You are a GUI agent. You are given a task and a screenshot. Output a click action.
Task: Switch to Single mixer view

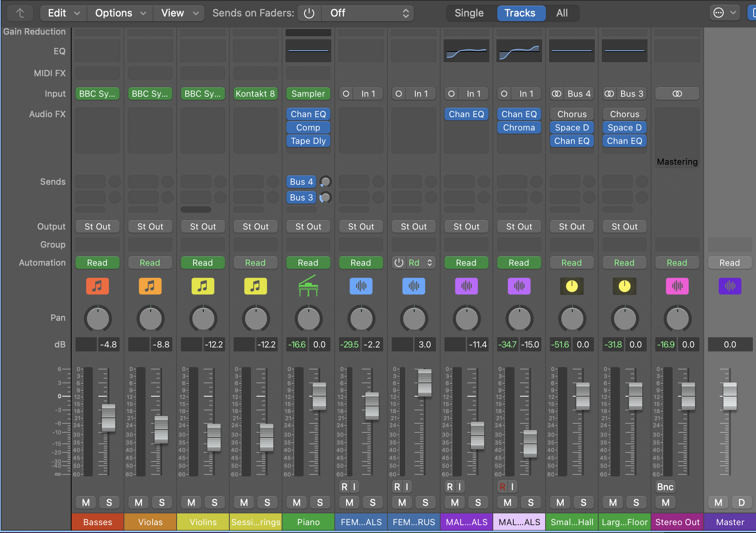click(x=469, y=13)
